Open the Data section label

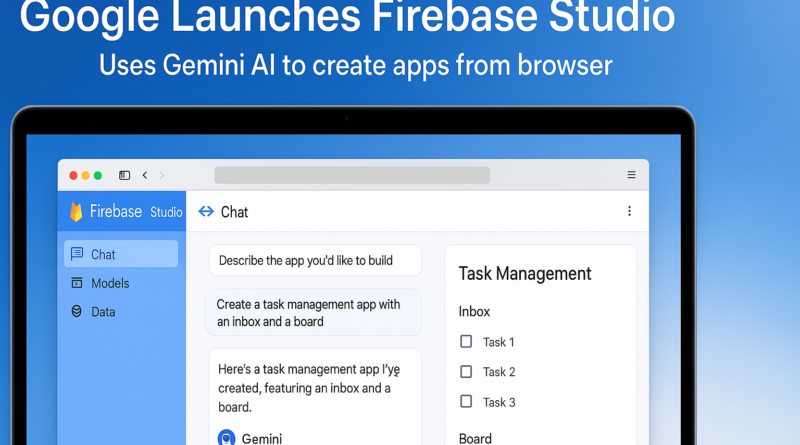[103, 312]
